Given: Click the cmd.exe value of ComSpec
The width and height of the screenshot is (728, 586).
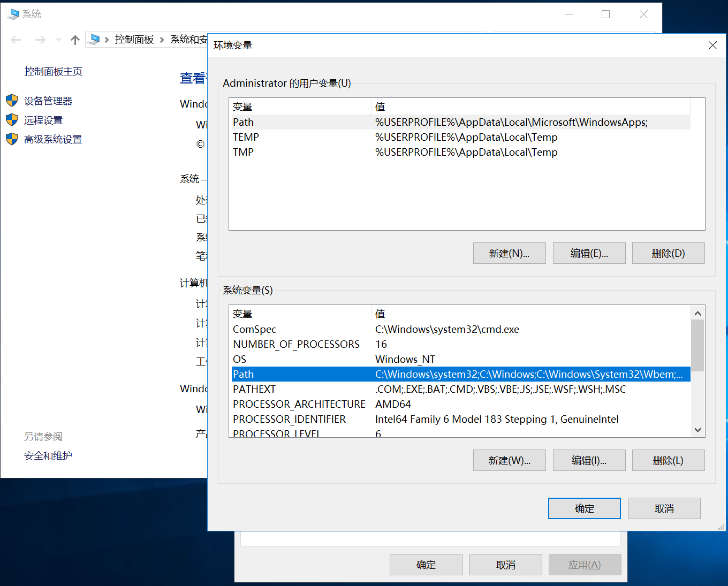Looking at the screenshot, I should [x=448, y=329].
